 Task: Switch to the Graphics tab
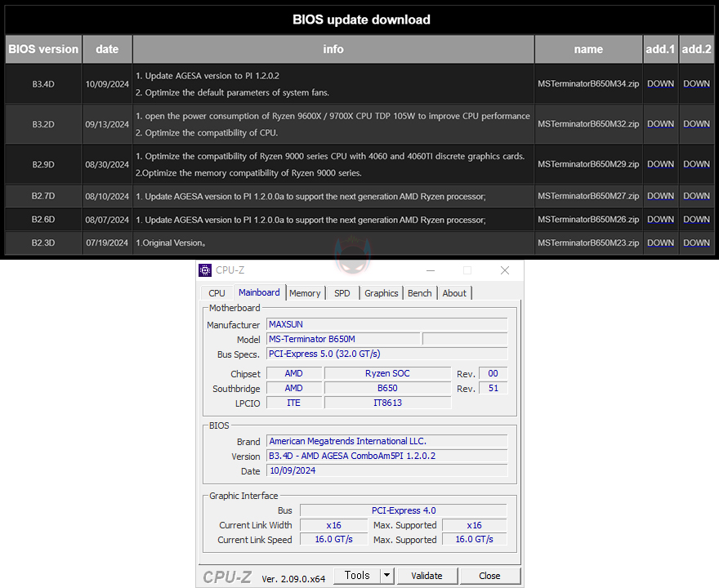(x=381, y=293)
